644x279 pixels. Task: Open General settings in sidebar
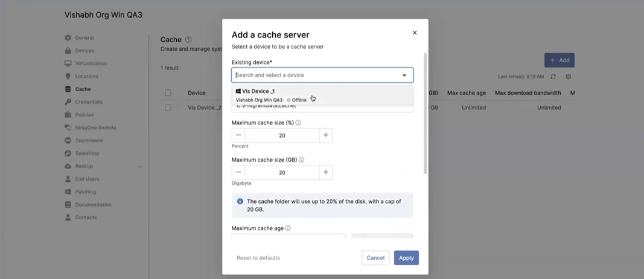click(x=84, y=38)
